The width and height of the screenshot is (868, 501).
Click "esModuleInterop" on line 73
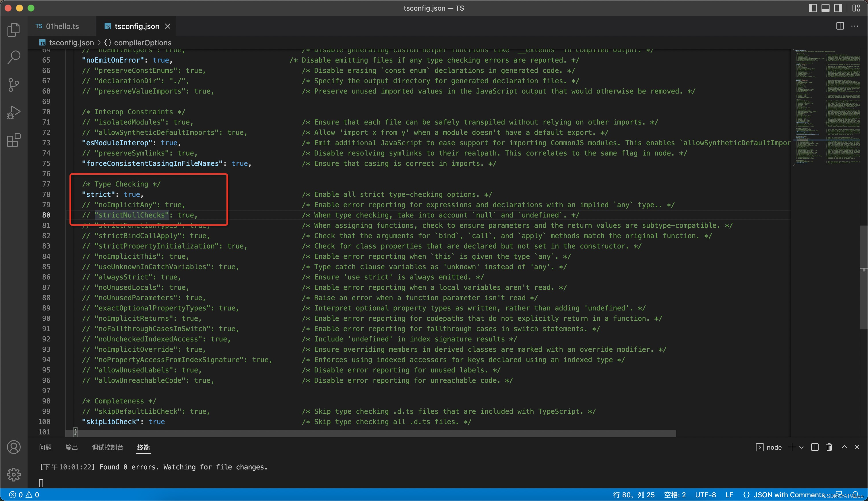click(117, 143)
